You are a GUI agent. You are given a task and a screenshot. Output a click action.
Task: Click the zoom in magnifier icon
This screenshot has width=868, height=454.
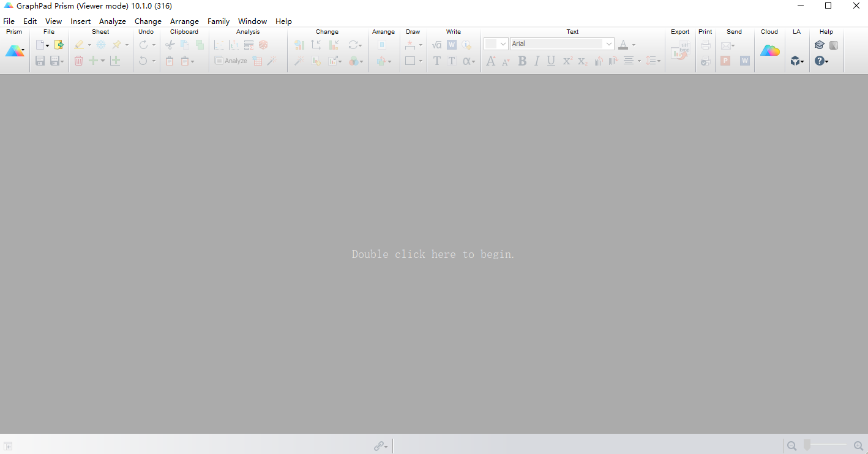click(x=858, y=446)
